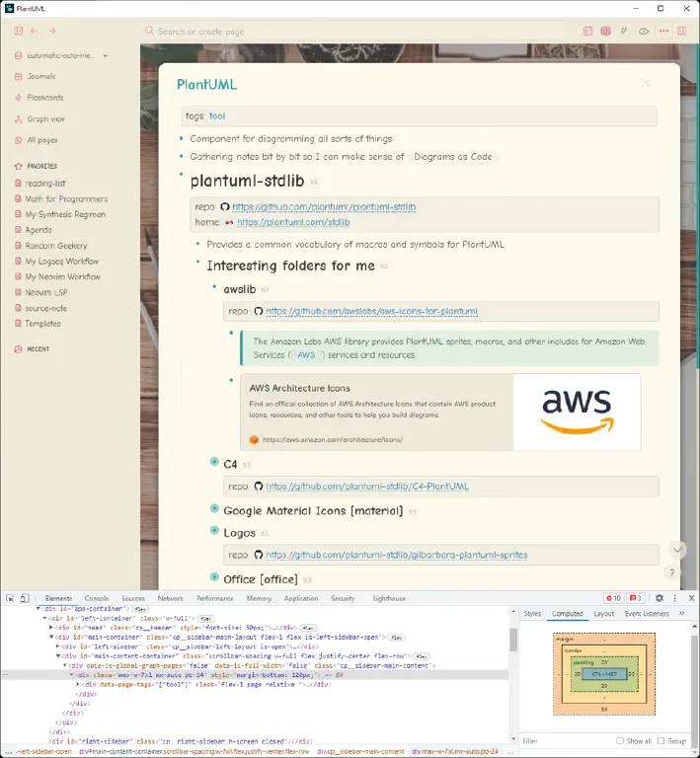Click the AWS wiki link in quote
Viewport: 700px width, 758px height.
(306, 355)
